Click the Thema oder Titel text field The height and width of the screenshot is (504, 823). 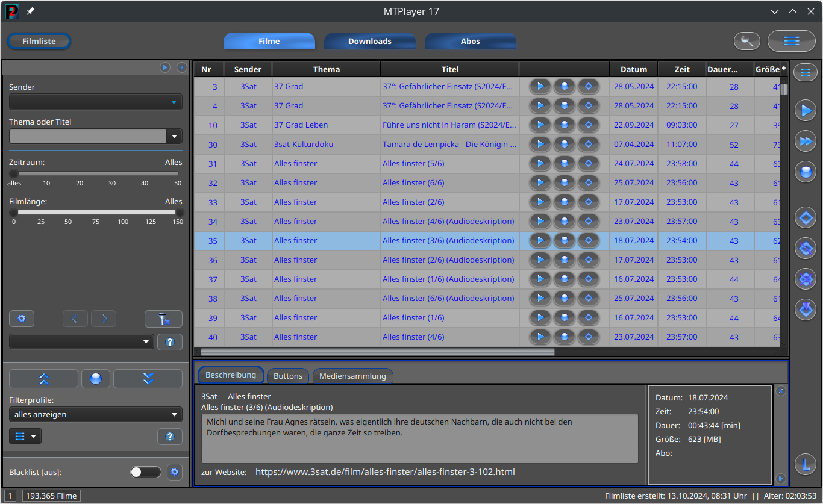coord(87,136)
